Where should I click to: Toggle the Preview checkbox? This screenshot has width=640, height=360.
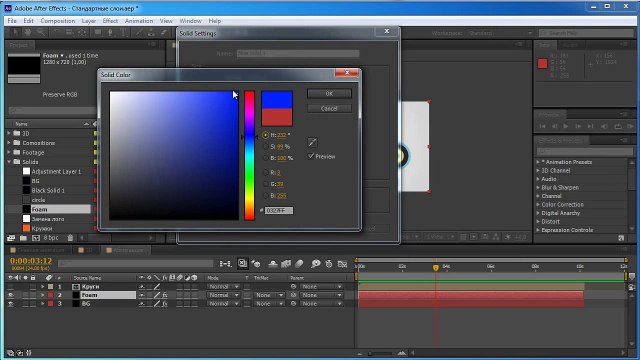pos(311,156)
